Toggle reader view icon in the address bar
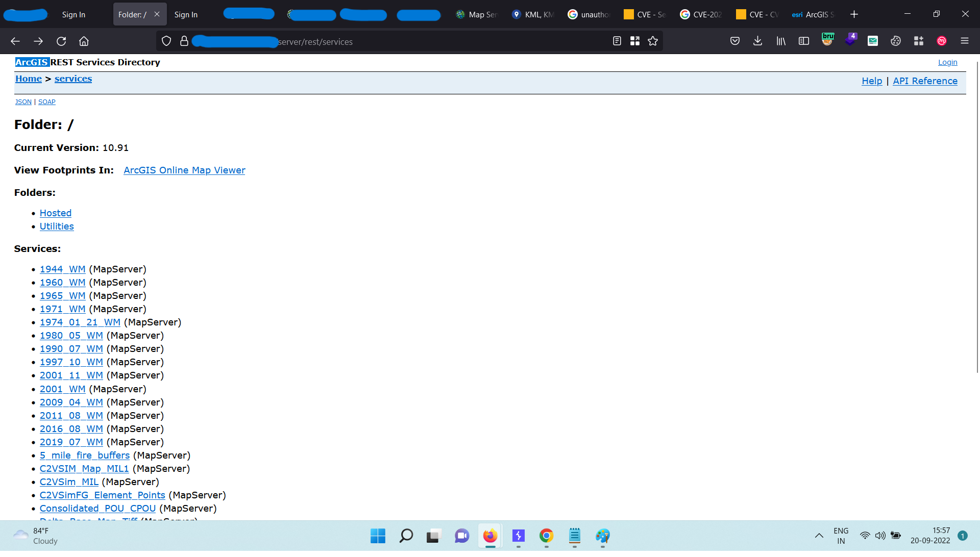Image resolution: width=980 pixels, height=557 pixels. coord(617,41)
